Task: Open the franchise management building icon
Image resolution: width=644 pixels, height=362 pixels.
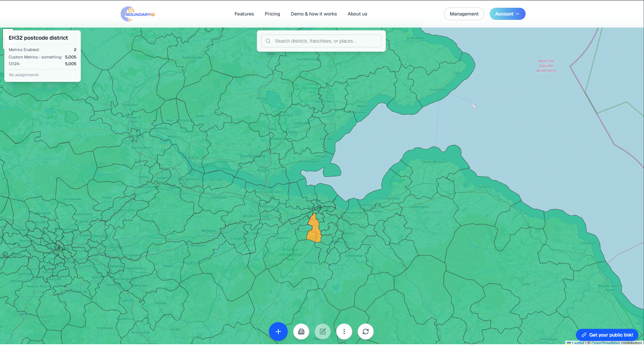Action: (301, 331)
